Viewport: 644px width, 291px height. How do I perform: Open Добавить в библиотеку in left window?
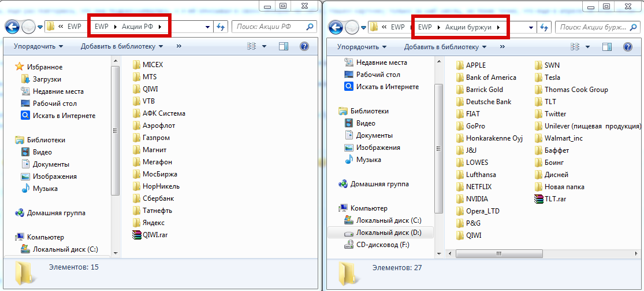(x=122, y=46)
